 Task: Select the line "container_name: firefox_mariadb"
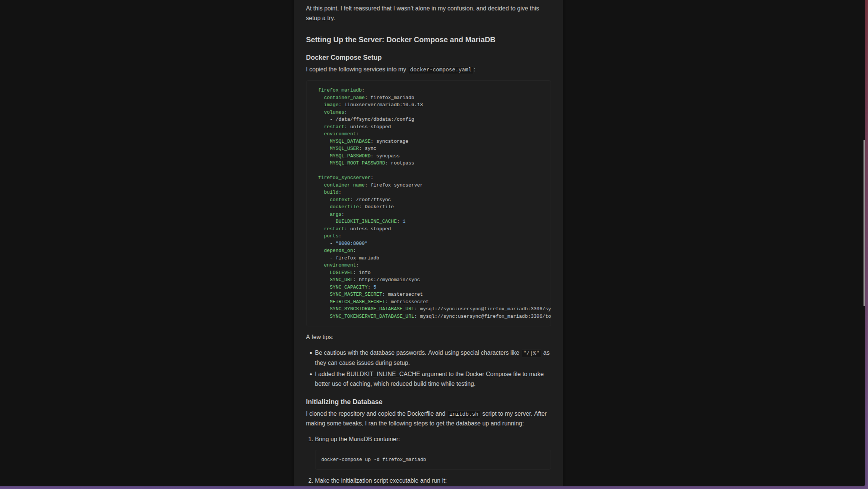(369, 98)
